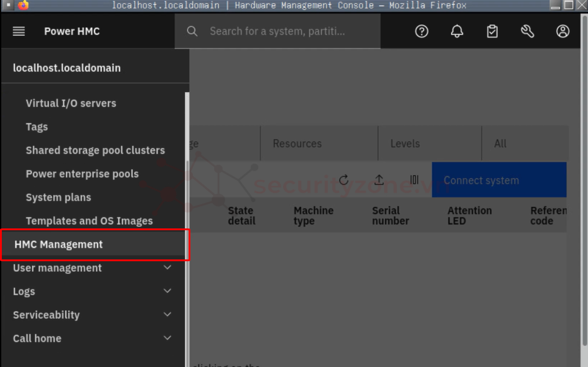This screenshot has height=367, width=588.
Task: Click the Connect system button
Action: point(499,180)
